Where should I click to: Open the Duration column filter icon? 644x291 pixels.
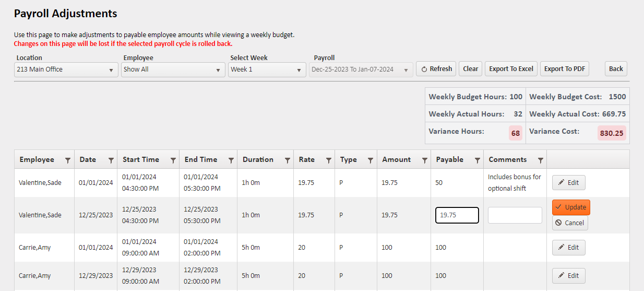pos(287,160)
